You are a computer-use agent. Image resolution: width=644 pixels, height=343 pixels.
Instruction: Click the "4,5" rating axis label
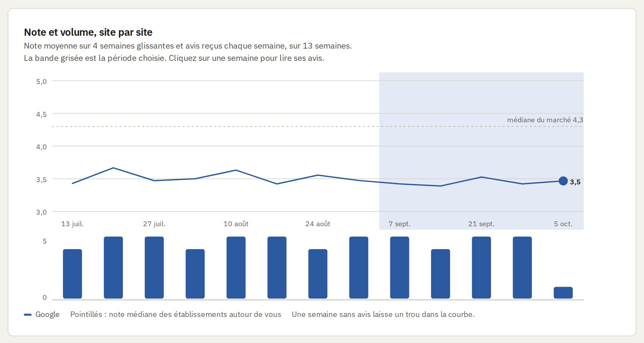click(41, 114)
